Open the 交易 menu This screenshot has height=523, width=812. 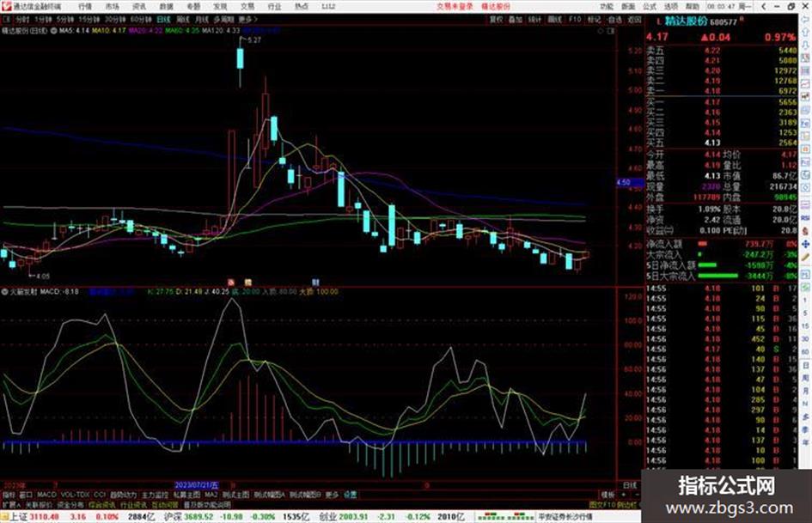coord(247,6)
